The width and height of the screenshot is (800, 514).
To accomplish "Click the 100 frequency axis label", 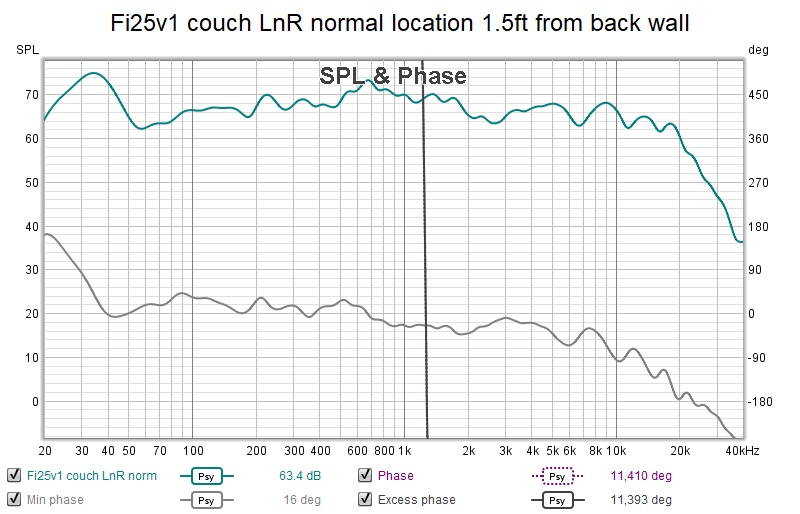I will point(193,451).
